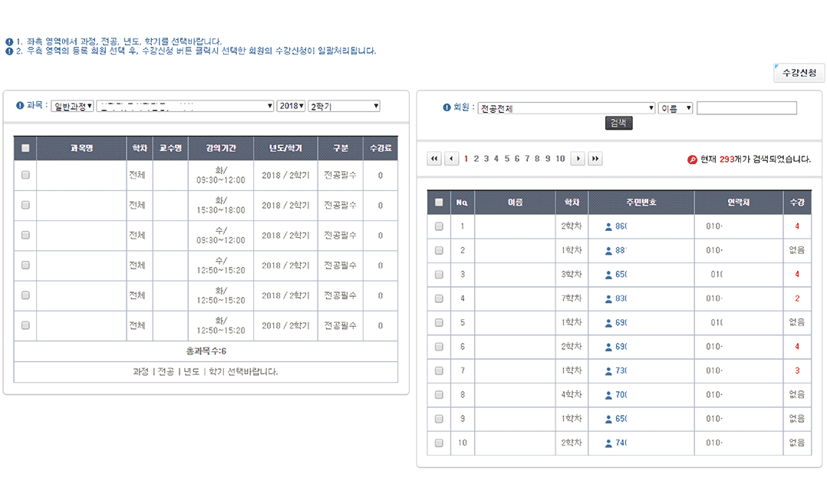Click the person icon in member row 7
Viewport: 827px width, 504px height.
tap(608, 371)
